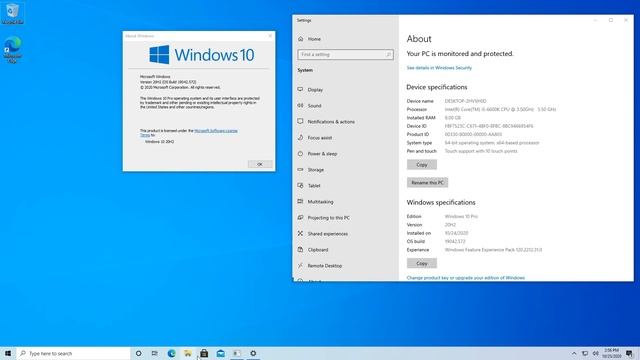Open Clipboard settings in the sidebar
640x360 pixels.
pos(318,249)
